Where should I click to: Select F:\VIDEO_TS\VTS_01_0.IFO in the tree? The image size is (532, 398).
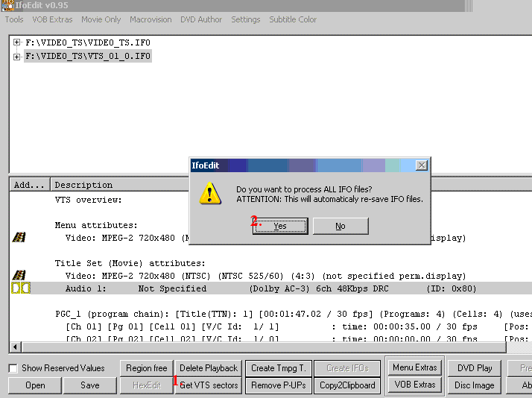tap(87, 56)
